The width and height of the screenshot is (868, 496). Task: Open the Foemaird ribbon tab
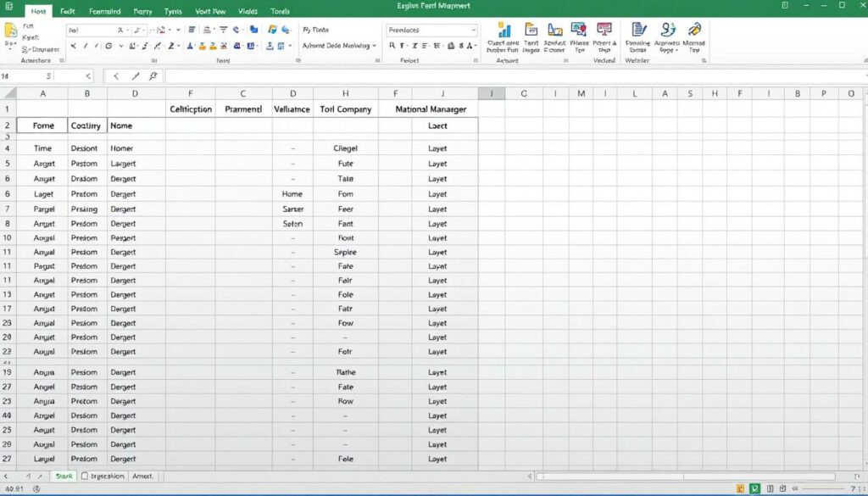(x=104, y=11)
